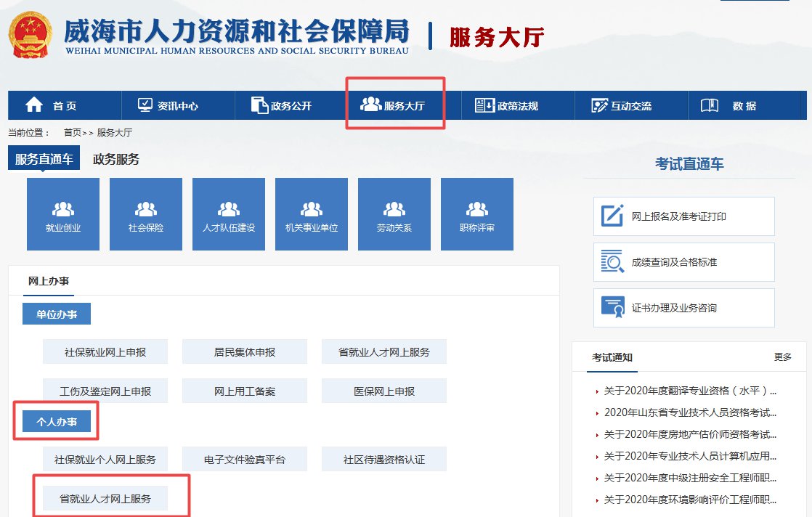Open 社保就业网上申报 link
Viewport: 812px width, 517px height.
[x=105, y=352]
